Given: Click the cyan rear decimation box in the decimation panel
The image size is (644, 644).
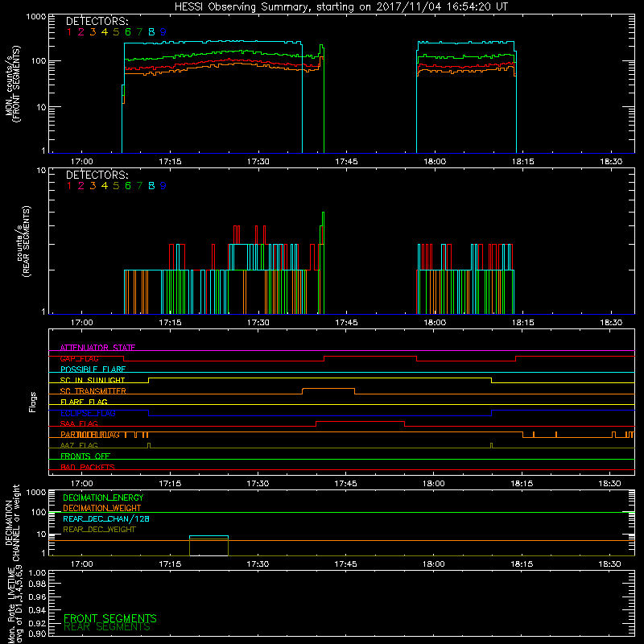Looking at the screenshot, I should [x=208, y=546].
